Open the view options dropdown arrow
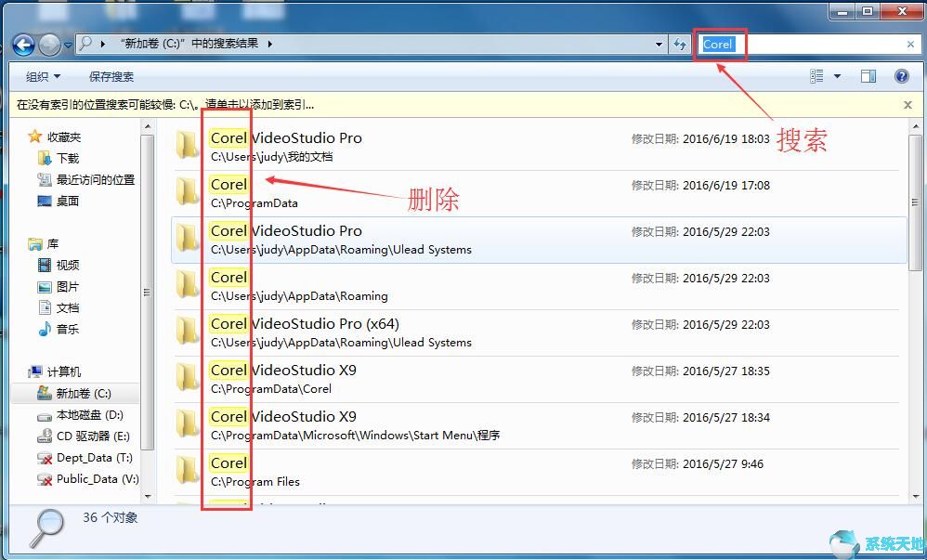This screenshot has width=927, height=560. click(837, 76)
